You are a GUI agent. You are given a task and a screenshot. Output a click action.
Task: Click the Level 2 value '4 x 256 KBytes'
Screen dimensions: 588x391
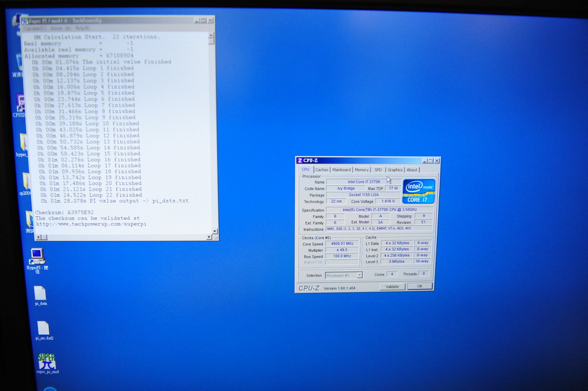click(x=397, y=255)
